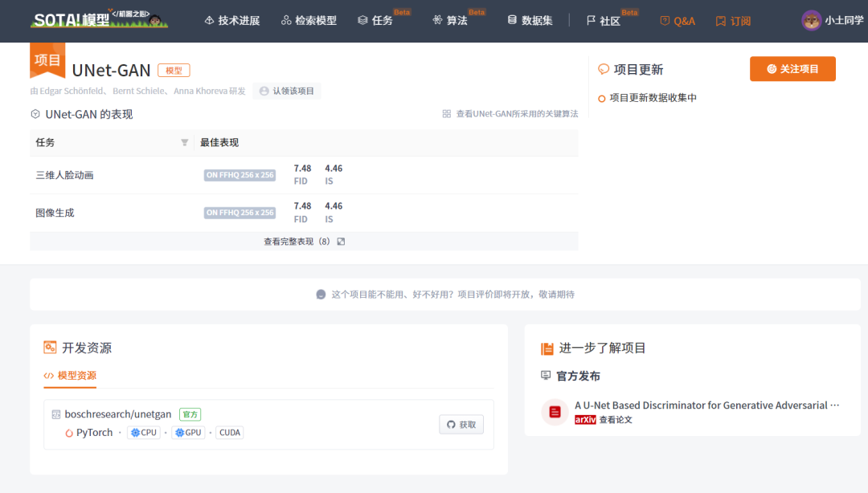Click the hexagon icon beside UNet-GAN 的表现
The image size is (868, 493).
coord(35,114)
